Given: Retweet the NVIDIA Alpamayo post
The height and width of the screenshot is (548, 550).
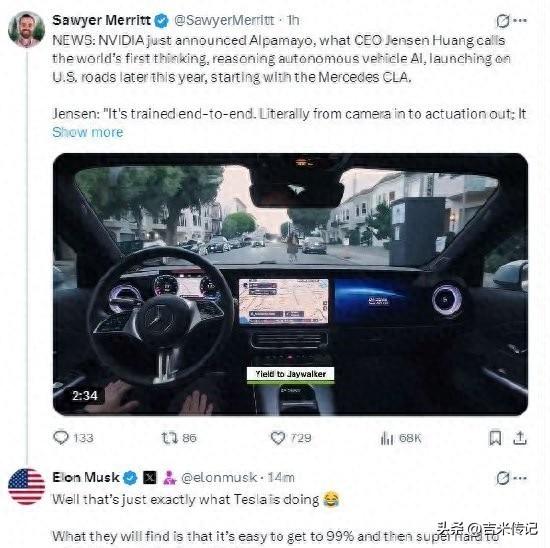Looking at the screenshot, I should [170, 438].
